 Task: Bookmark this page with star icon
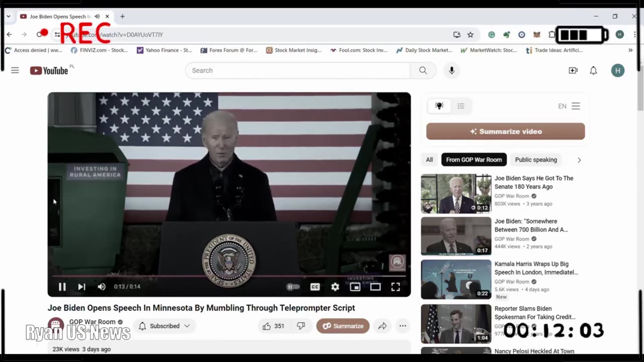click(470, 35)
